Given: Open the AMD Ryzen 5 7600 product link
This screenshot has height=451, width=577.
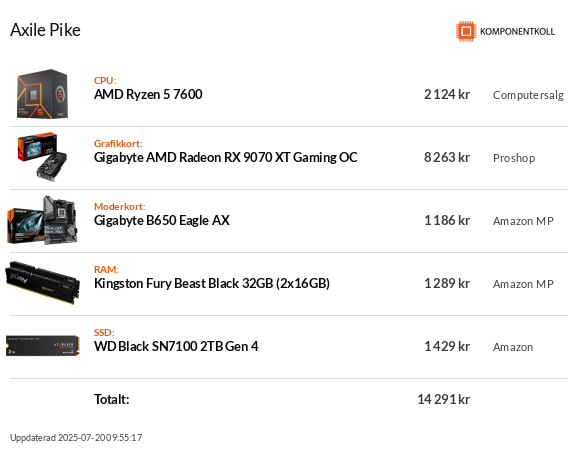Looking at the screenshot, I should [148, 95].
